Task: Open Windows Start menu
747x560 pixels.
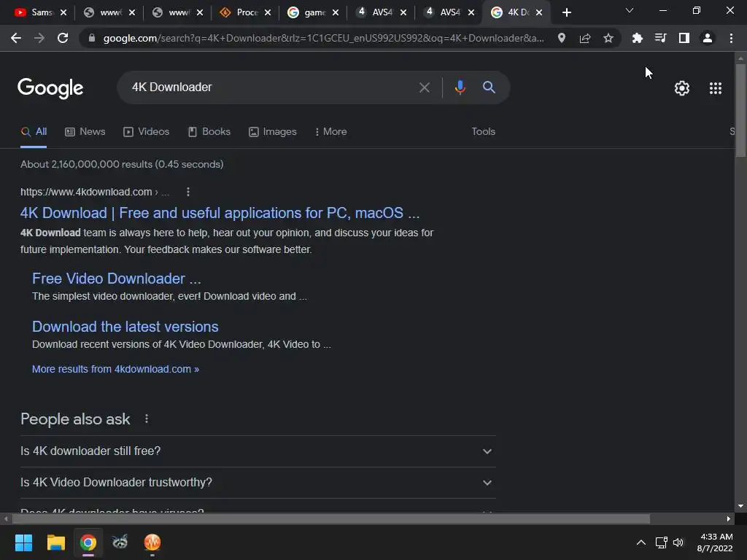Action: (23, 542)
